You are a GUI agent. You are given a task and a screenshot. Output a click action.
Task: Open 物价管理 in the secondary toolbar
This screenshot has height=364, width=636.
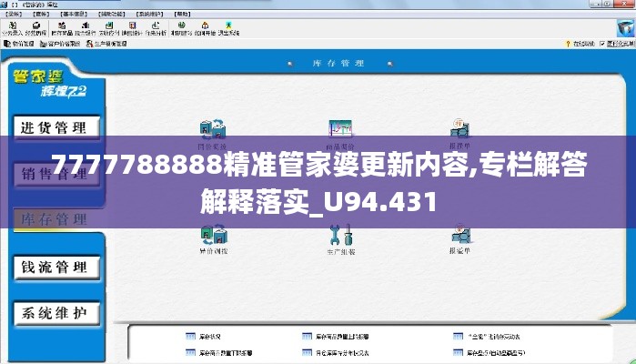pyautogui.click(x=19, y=44)
